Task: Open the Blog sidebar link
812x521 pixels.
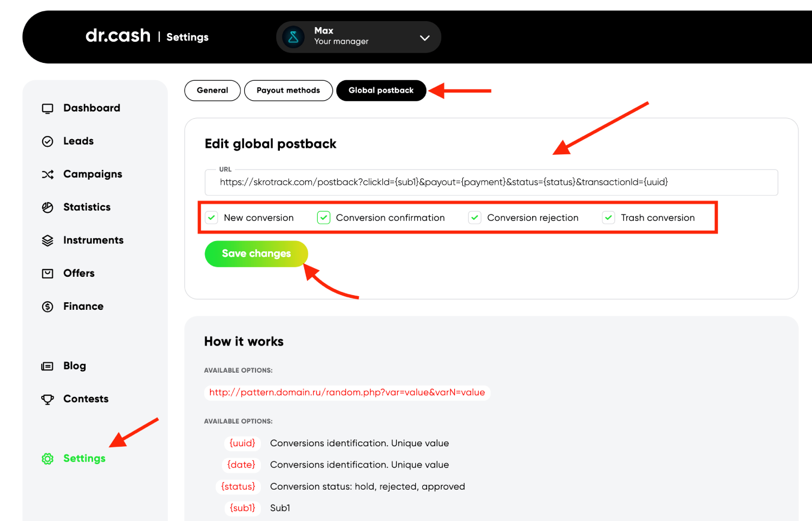Action: coord(75,366)
